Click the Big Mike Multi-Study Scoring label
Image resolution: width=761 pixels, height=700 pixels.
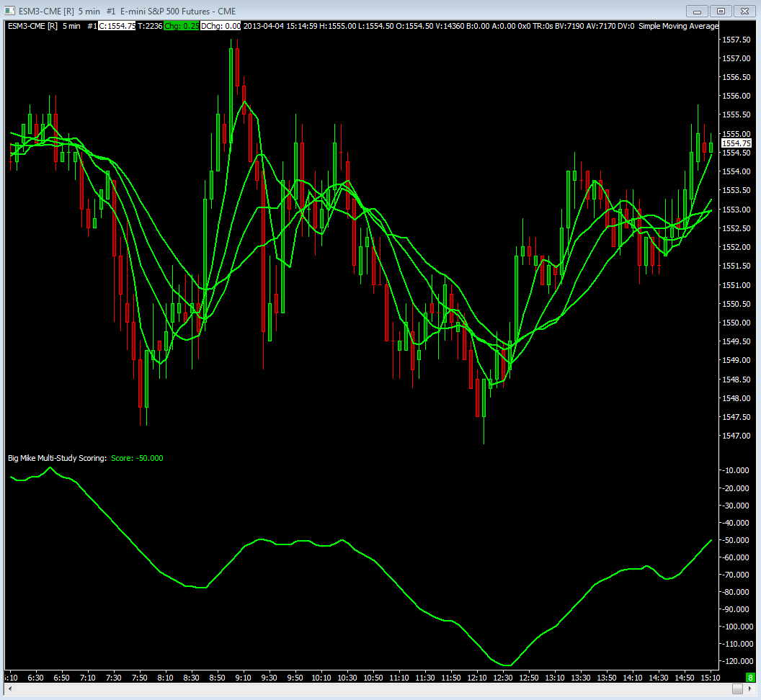click(57, 458)
